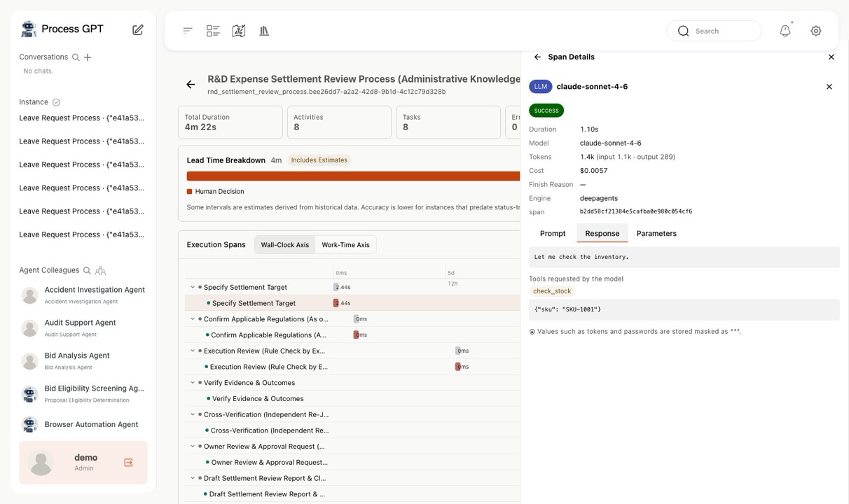Click the Bid Eligibility Screening Agent avatar
The width and height of the screenshot is (849, 504).
[29, 394]
